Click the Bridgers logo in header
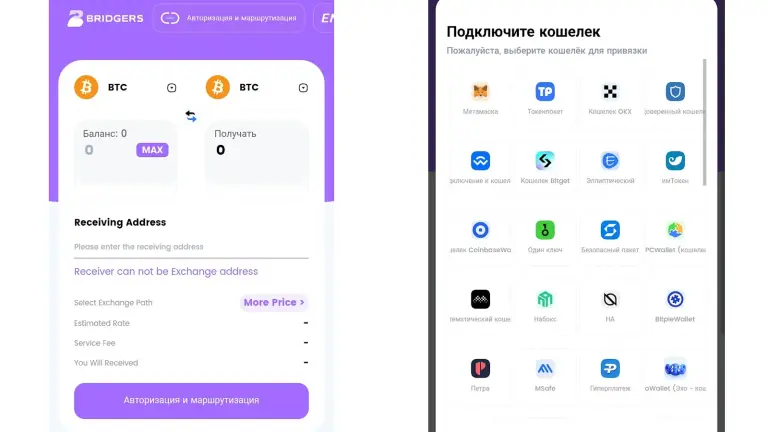The height and width of the screenshot is (432, 768). pyautogui.click(x=105, y=18)
